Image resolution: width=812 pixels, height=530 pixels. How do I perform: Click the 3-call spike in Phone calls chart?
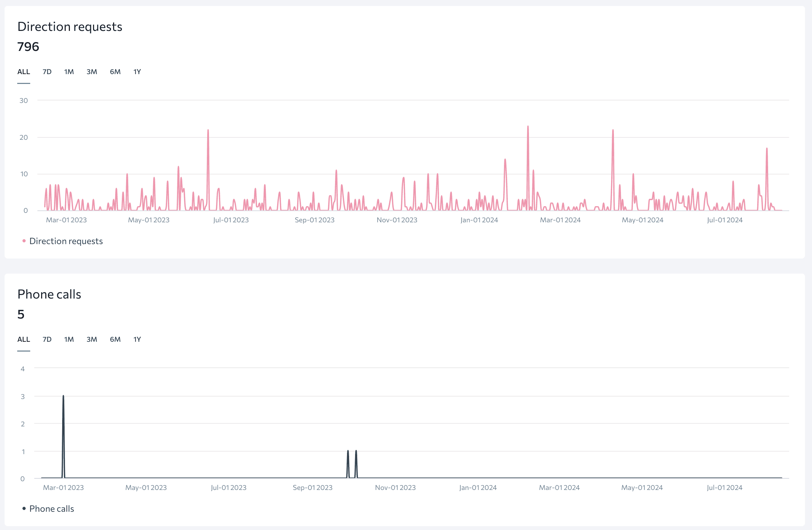pos(63,396)
